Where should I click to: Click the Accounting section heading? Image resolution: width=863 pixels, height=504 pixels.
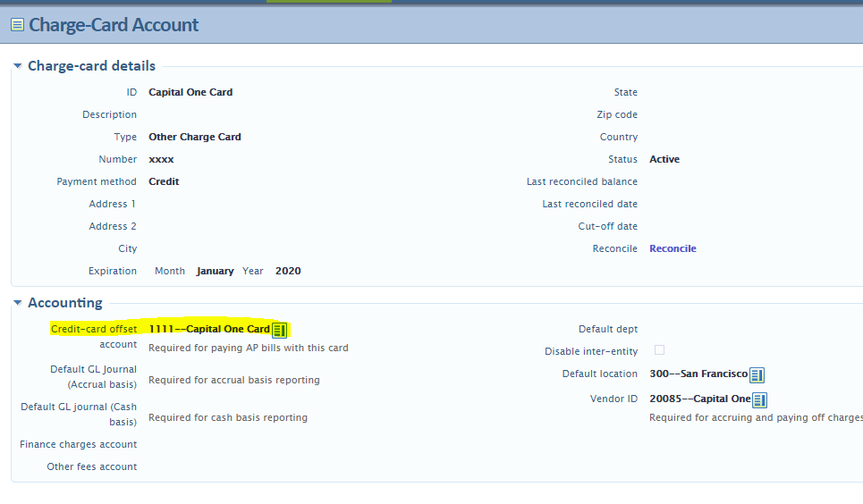[x=65, y=303]
